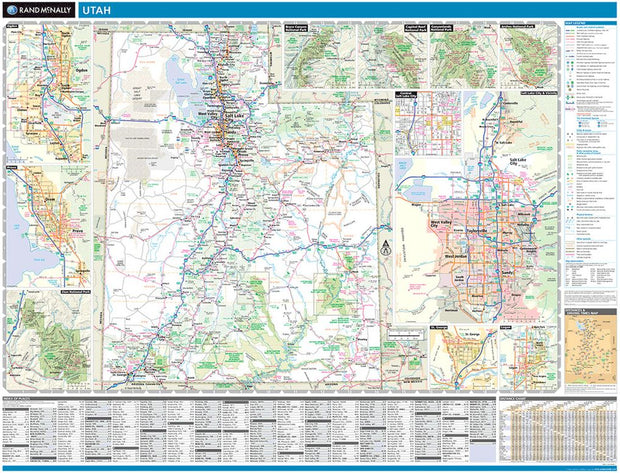Image resolution: width=620 pixels, height=473 pixels.
Task: Open the Zion National Park inset map
Action: point(48,340)
